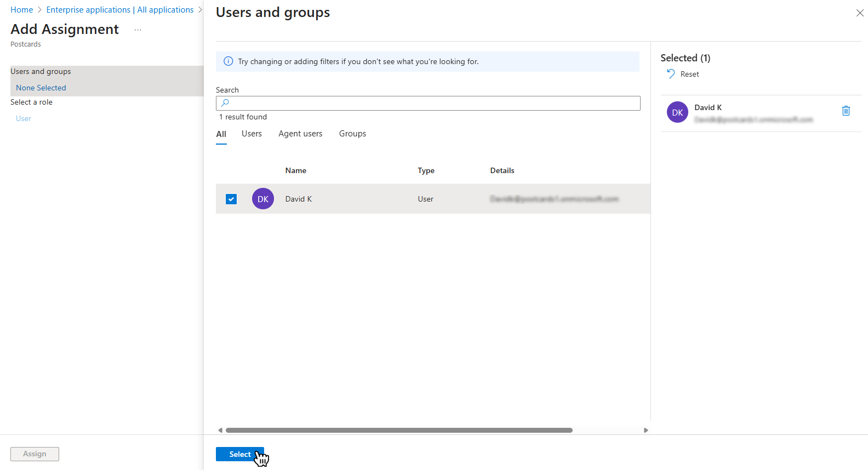Open the None Selected link
The width and height of the screenshot is (868, 470).
click(41, 88)
